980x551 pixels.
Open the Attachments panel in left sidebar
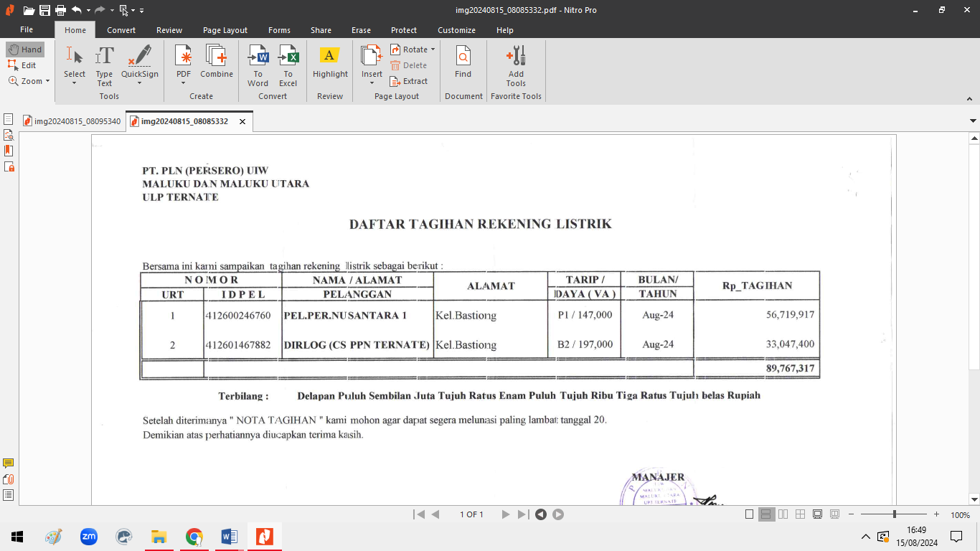point(9,479)
